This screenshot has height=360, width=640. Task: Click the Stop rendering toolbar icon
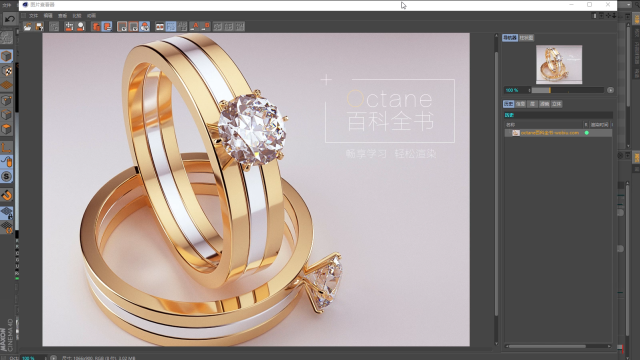point(54,27)
